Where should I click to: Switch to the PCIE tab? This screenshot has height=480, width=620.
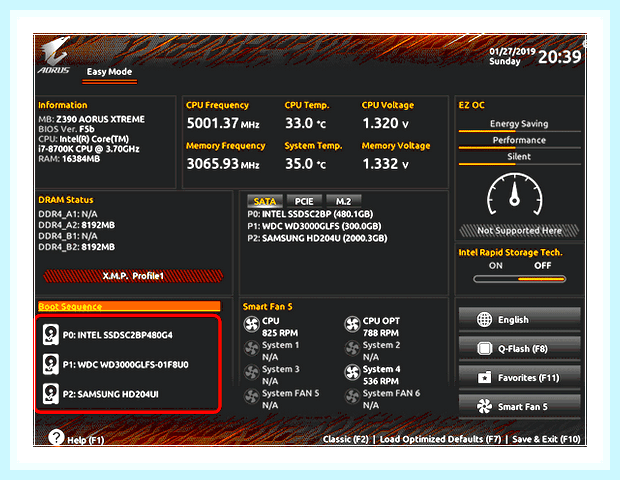click(x=304, y=201)
